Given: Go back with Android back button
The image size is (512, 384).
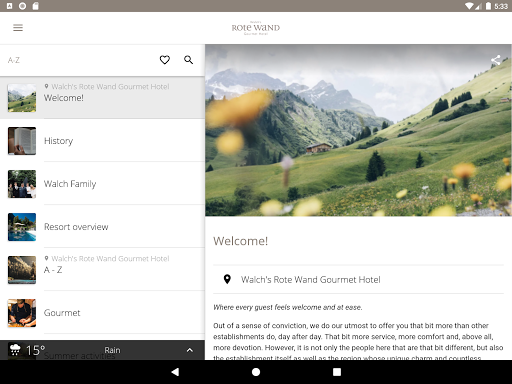Looking at the screenshot, I should [175, 372].
